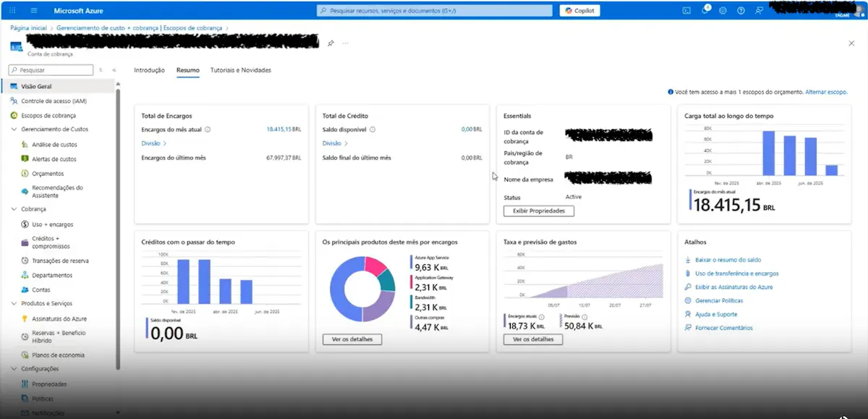The height and width of the screenshot is (419, 868).
Task: Open the Planos de economia icon
Action: pyautogui.click(x=25, y=355)
